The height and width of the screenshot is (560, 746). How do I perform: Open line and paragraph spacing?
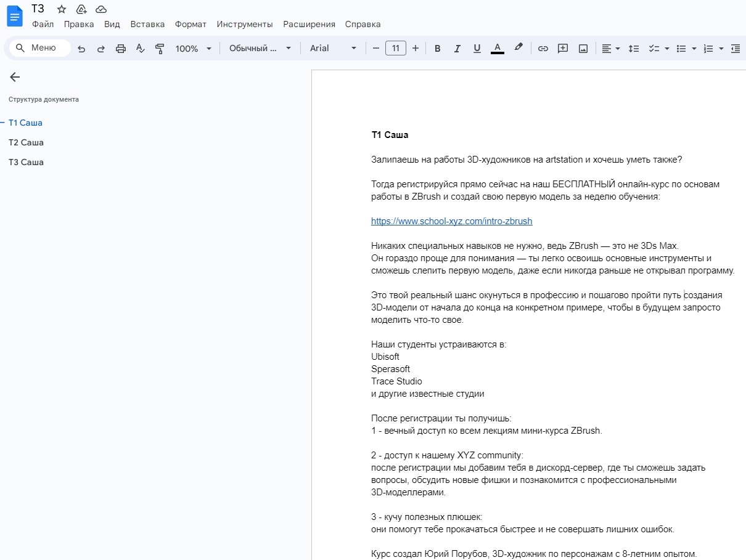coord(634,49)
